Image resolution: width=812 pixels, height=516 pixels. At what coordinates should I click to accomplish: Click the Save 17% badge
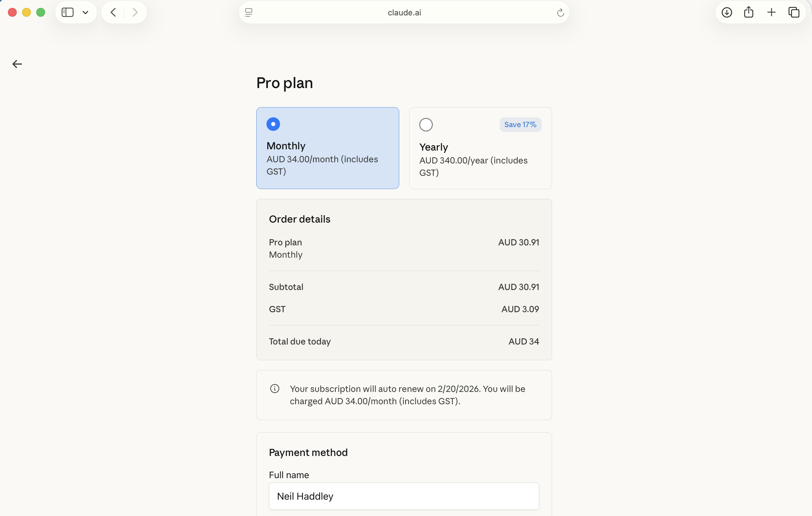pos(520,124)
